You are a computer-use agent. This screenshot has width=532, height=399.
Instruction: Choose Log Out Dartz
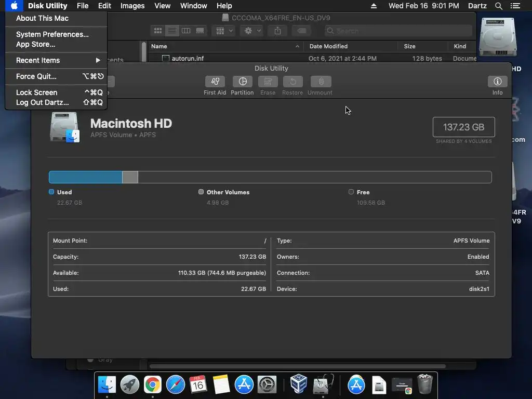[x=56, y=102]
